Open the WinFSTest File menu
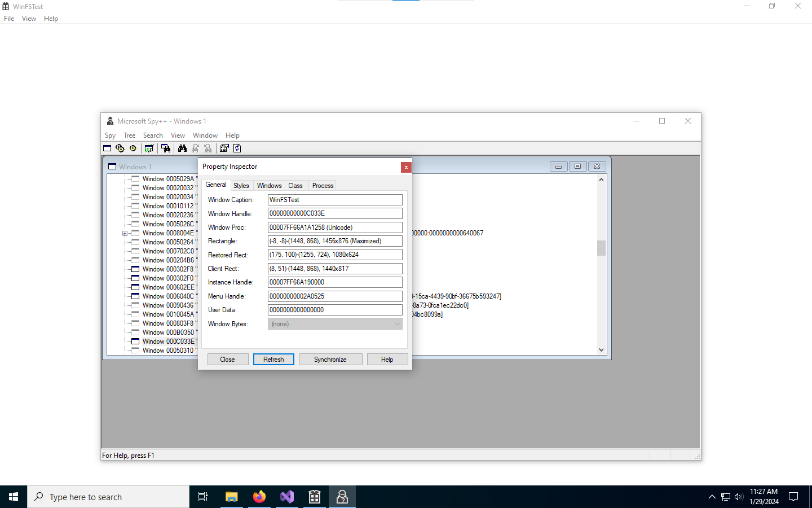This screenshot has height=508, width=812. pos(9,19)
